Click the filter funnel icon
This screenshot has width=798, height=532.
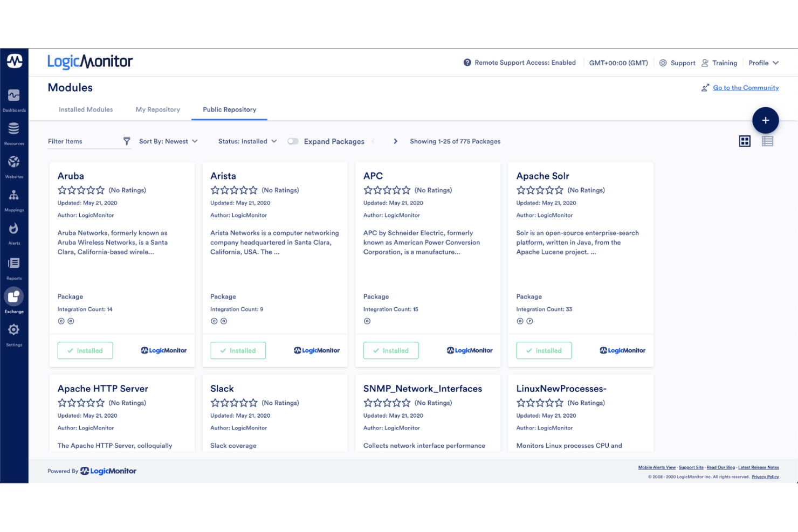pyautogui.click(x=127, y=141)
